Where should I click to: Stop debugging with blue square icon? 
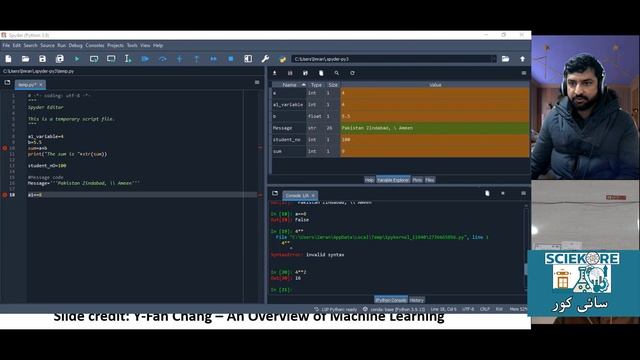click(x=231, y=59)
